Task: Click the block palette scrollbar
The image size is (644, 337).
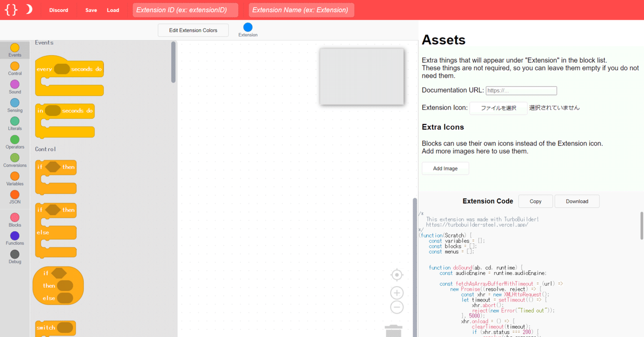Action: point(173,62)
